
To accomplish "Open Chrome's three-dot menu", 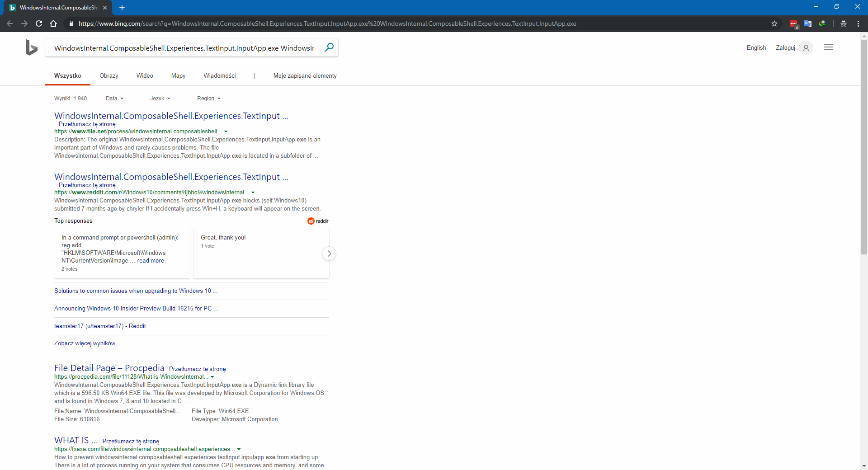I will point(859,23).
